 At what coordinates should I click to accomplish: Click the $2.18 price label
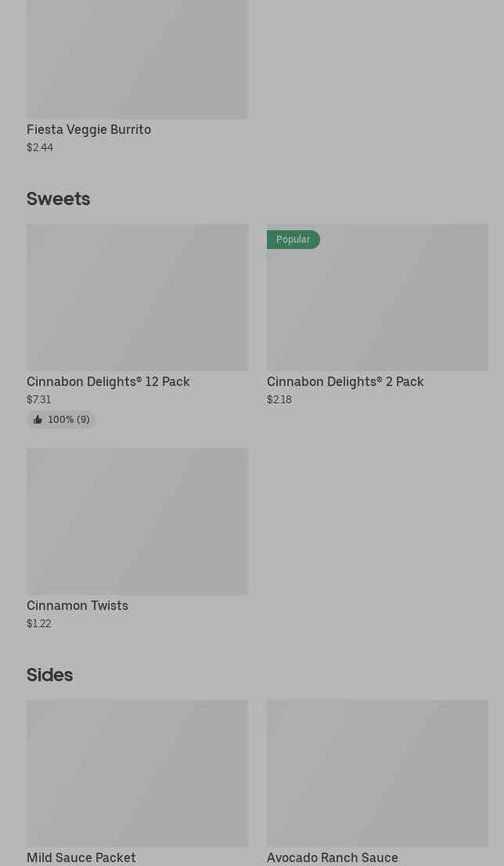[x=279, y=399]
